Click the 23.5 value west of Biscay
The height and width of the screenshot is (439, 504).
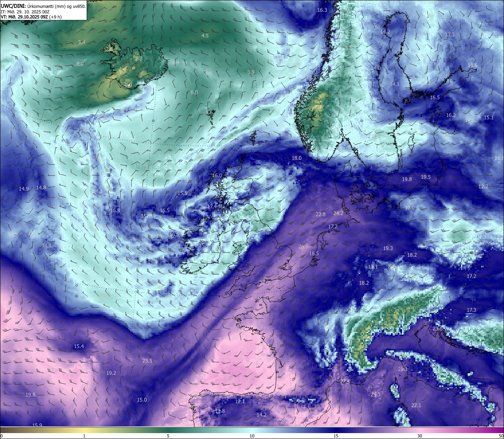[x=147, y=361]
